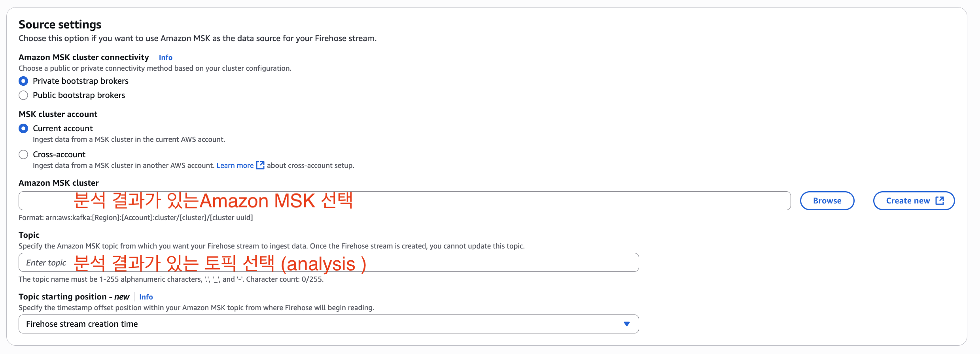
Task: Choose the Cross-account radio button
Action: click(x=23, y=154)
